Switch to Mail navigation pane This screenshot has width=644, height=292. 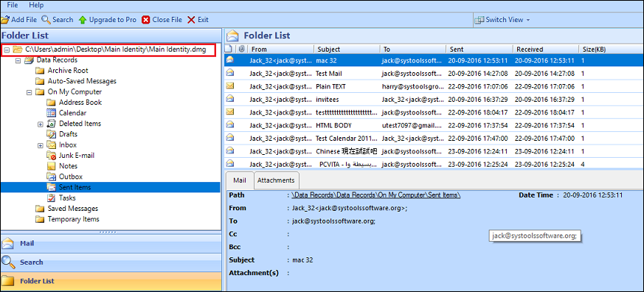(x=111, y=243)
